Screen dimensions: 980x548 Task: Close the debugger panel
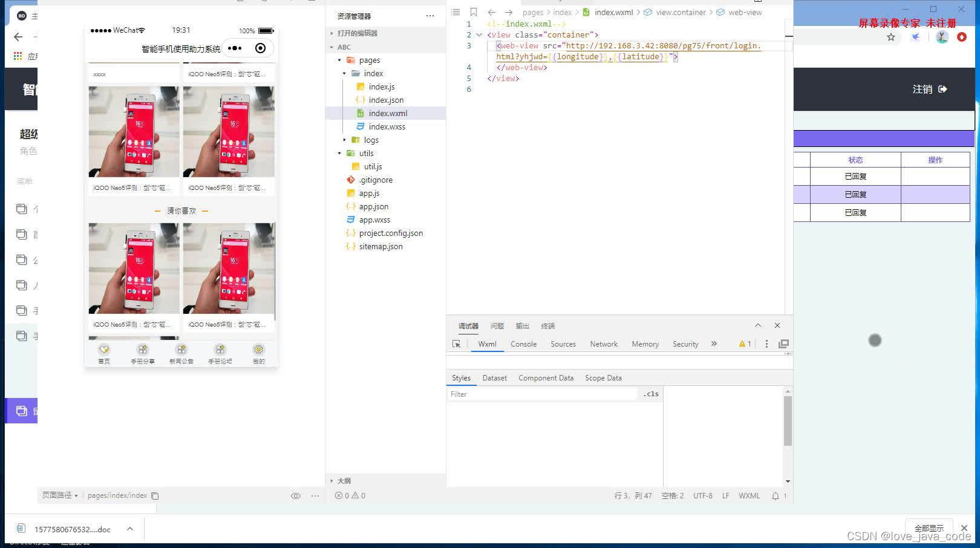point(777,325)
